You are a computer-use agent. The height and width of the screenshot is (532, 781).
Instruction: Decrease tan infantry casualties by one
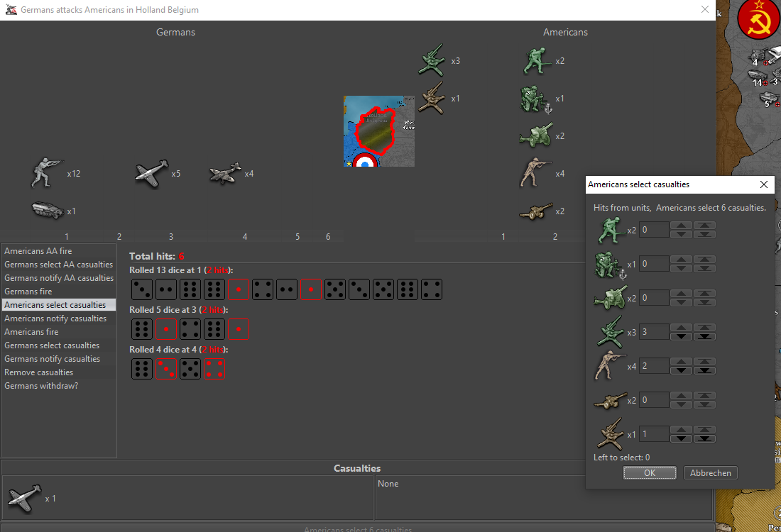[x=682, y=370]
